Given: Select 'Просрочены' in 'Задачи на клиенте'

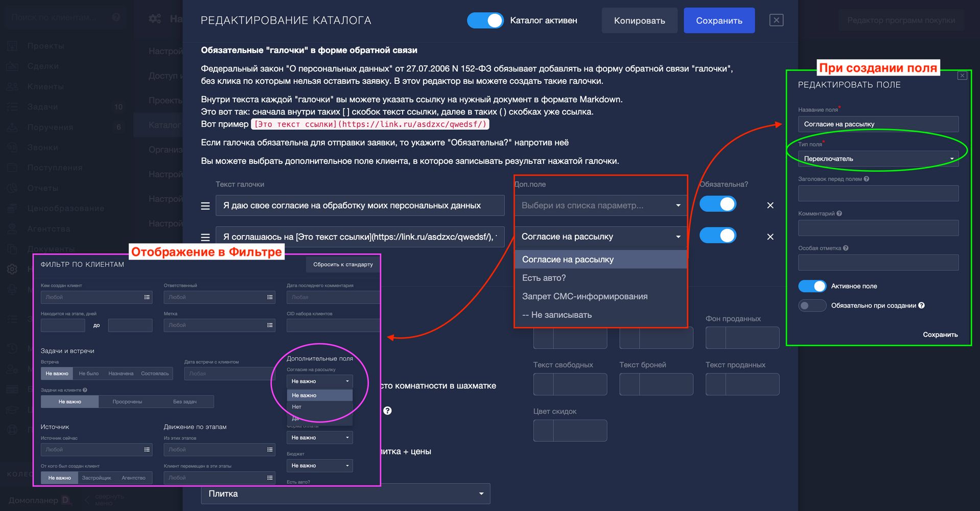Looking at the screenshot, I should [x=127, y=402].
